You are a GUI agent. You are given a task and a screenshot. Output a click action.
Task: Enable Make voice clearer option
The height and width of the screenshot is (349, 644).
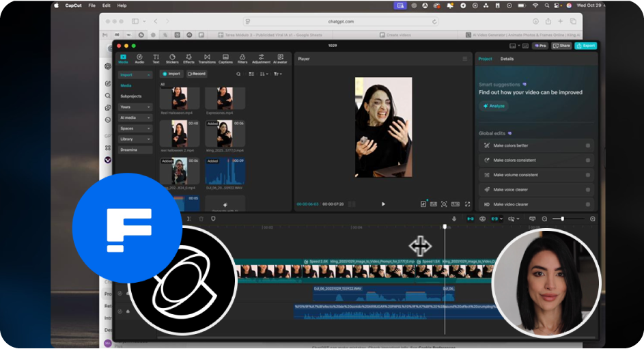(587, 189)
